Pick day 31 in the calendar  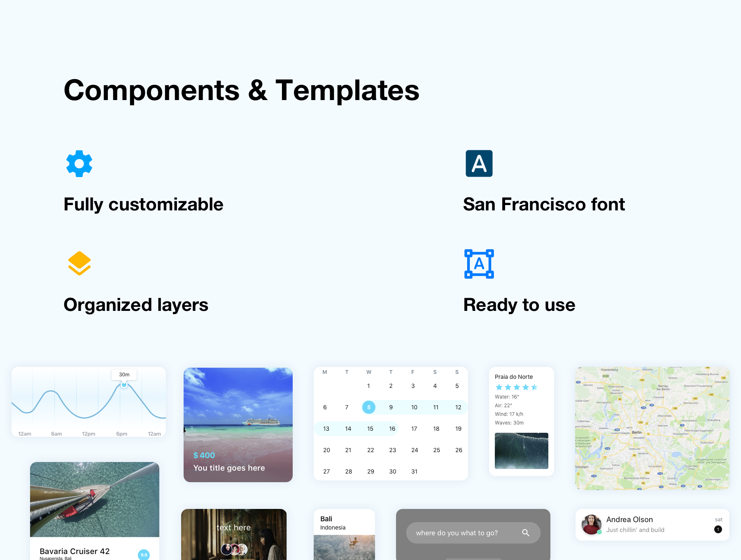pos(414,471)
